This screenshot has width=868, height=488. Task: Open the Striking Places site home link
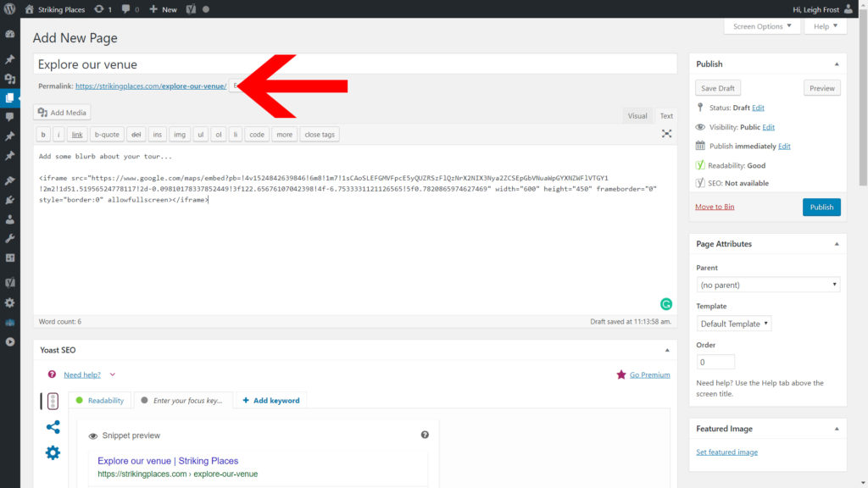point(55,9)
